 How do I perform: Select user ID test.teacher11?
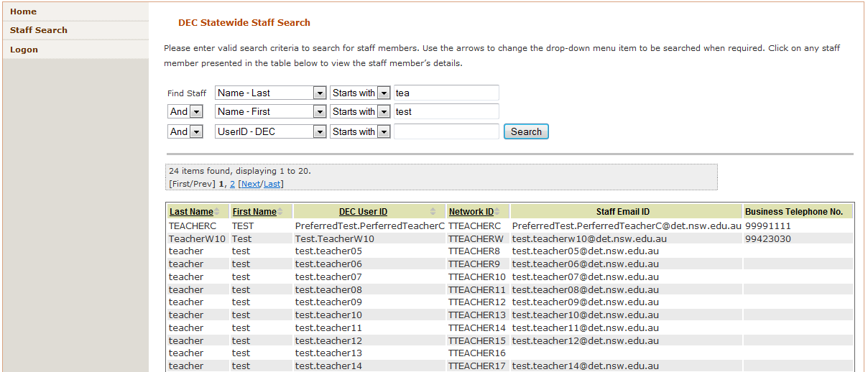click(x=328, y=327)
